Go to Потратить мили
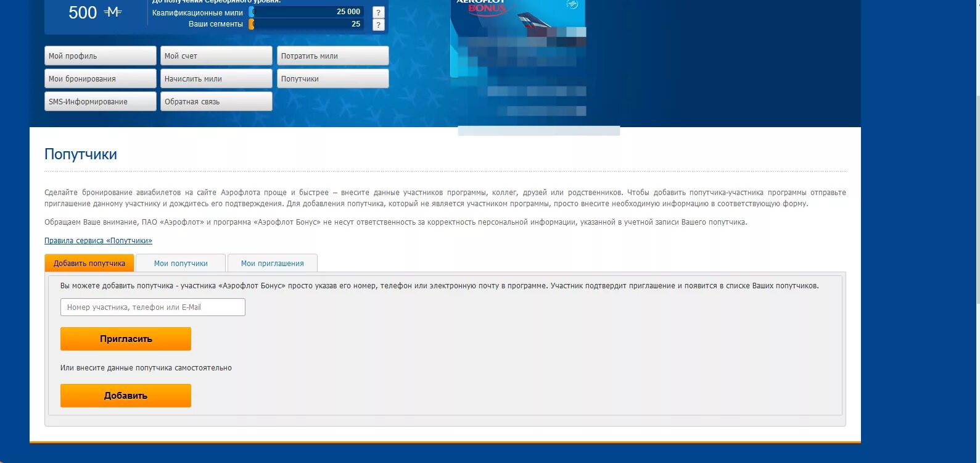 click(333, 56)
